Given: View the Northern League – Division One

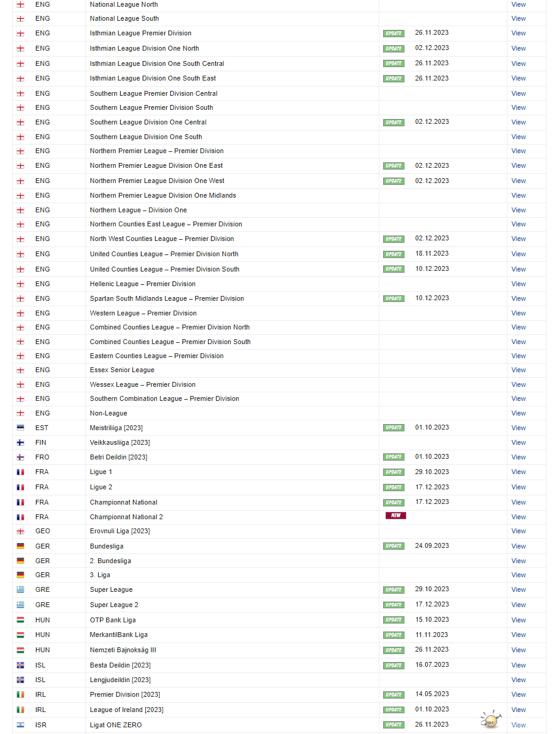Looking at the screenshot, I should pyautogui.click(x=519, y=210).
